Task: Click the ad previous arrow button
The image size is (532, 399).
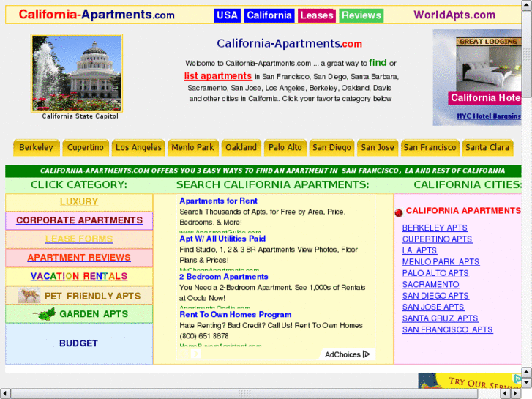Action: (184, 354)
